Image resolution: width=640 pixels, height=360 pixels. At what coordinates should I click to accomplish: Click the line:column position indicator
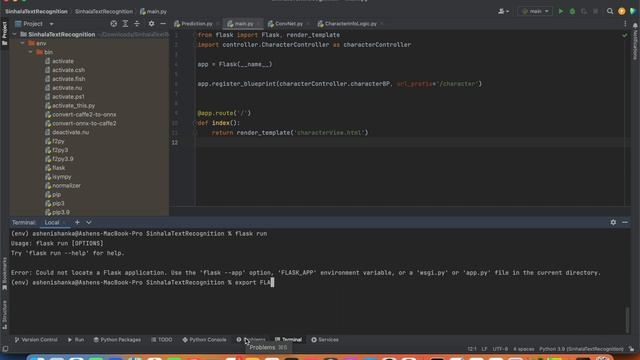pyautogui.click(x=472, y=349)
